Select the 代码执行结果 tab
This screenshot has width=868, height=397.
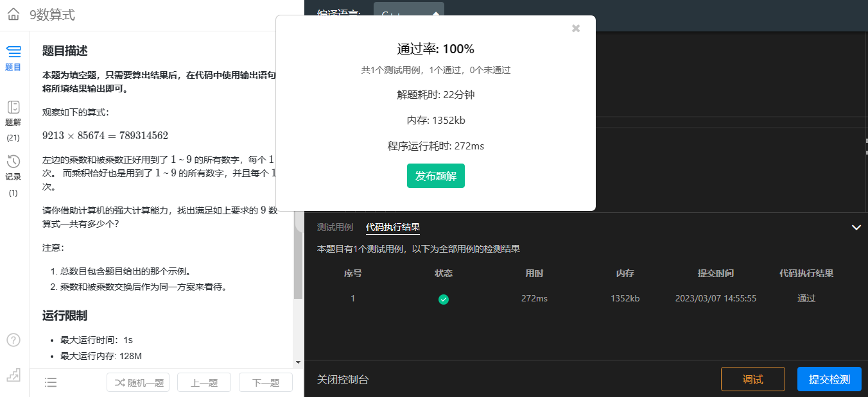click(393, 227)
